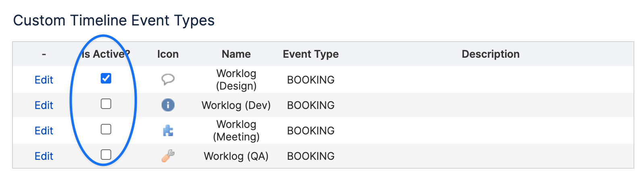Uncheck Is Active for Worklog (Design)
The width and height of the screenshot is (644, 180).
[x=106, y=78]
